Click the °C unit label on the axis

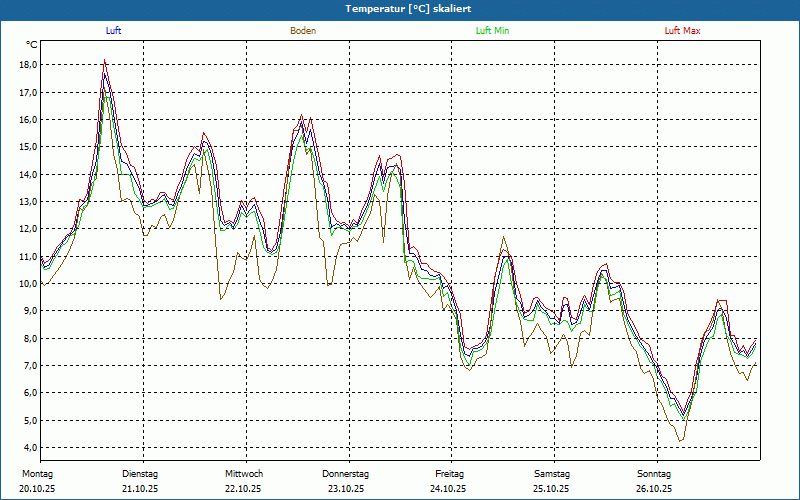click(x=32, y=45)
